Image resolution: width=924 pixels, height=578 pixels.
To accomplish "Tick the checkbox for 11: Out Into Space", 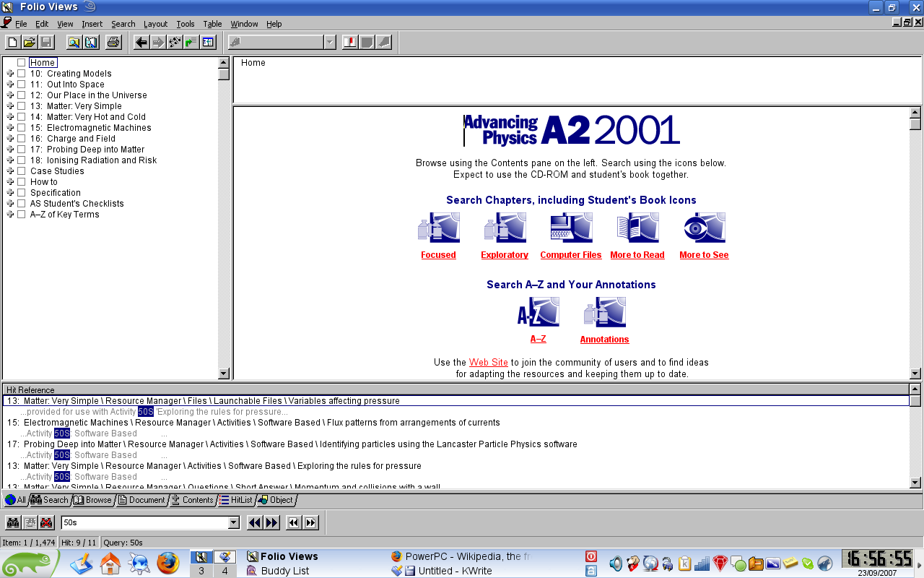I will click(22, 85).
